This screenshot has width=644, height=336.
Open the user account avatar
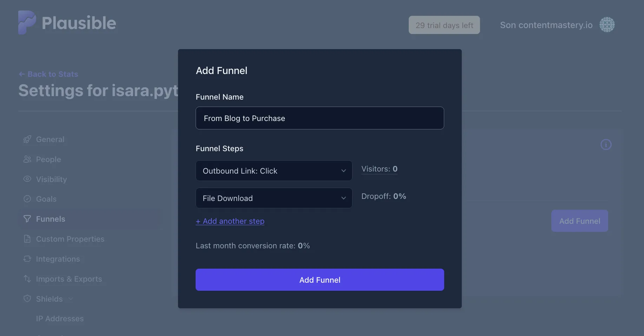click(607, 25)
